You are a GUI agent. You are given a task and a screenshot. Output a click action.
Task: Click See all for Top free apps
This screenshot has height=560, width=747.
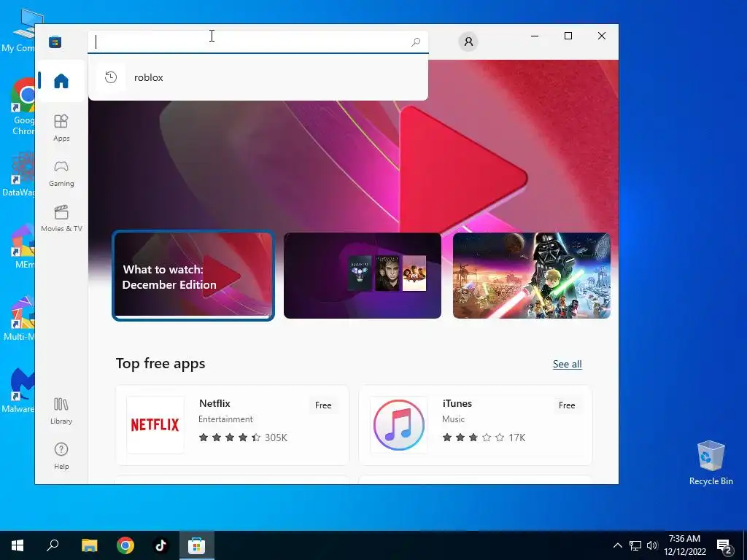pos(567,364)
